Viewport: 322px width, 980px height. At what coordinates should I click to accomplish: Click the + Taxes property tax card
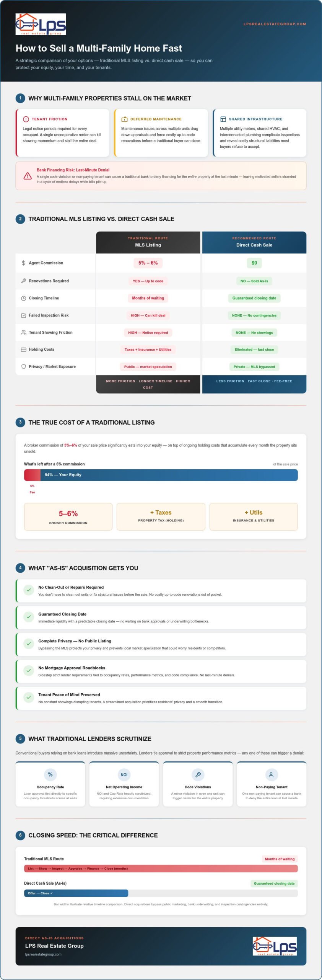(161, 517)
